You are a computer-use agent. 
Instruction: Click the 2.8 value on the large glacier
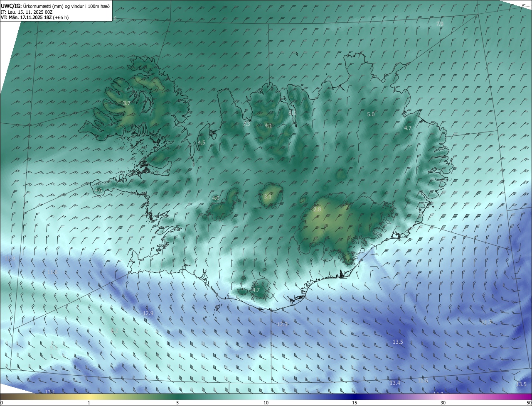[x=317, y=210]
